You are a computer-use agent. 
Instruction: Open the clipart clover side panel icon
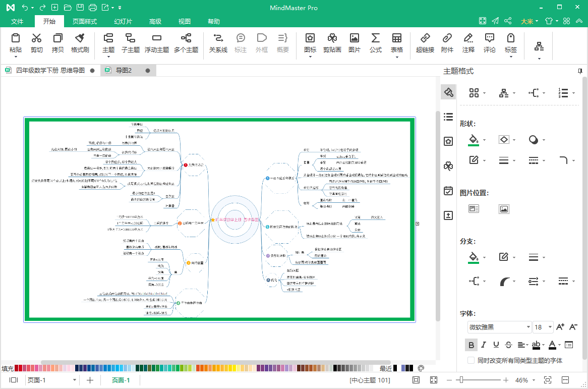point(448,166)
